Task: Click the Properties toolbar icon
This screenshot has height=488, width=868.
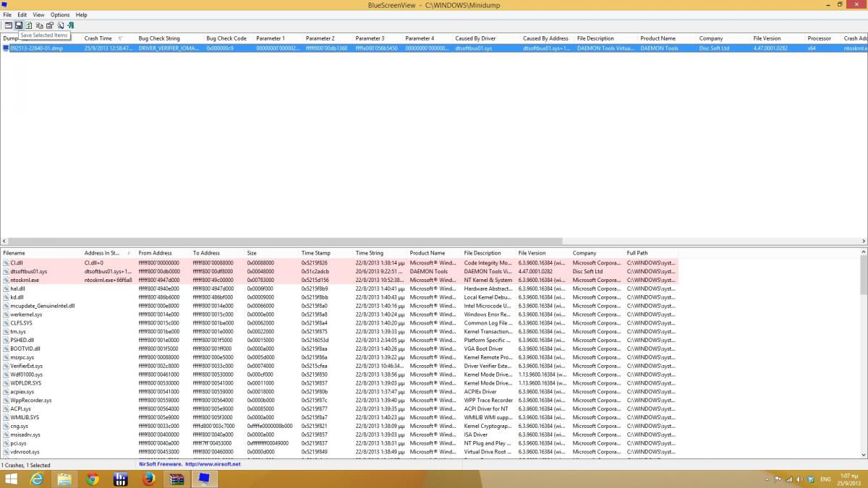Action: (50, 25)
